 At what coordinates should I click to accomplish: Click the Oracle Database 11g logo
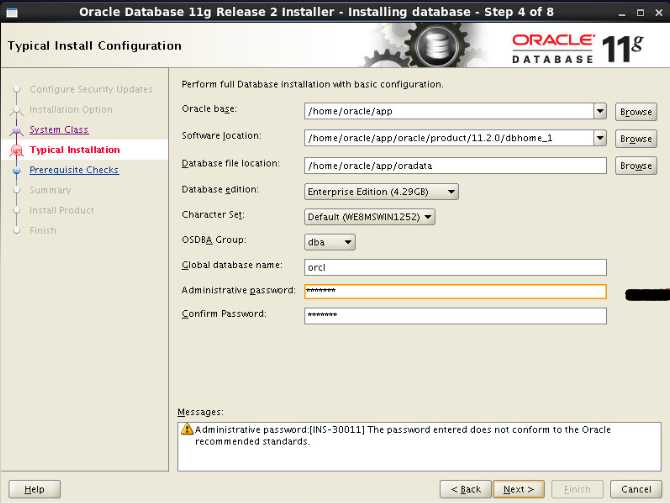point(578,48)
